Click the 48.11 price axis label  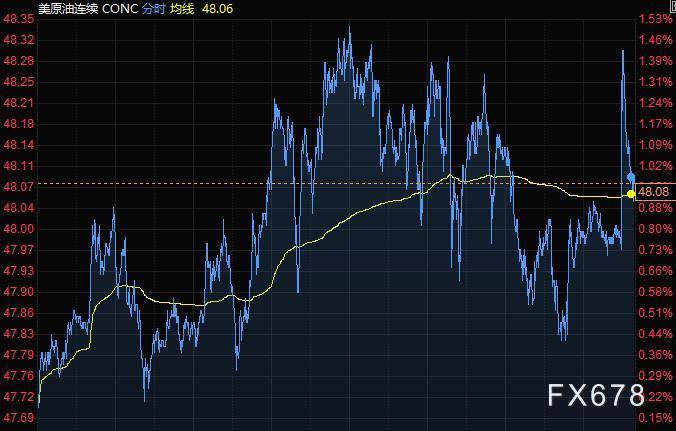(x=20, y=166)
